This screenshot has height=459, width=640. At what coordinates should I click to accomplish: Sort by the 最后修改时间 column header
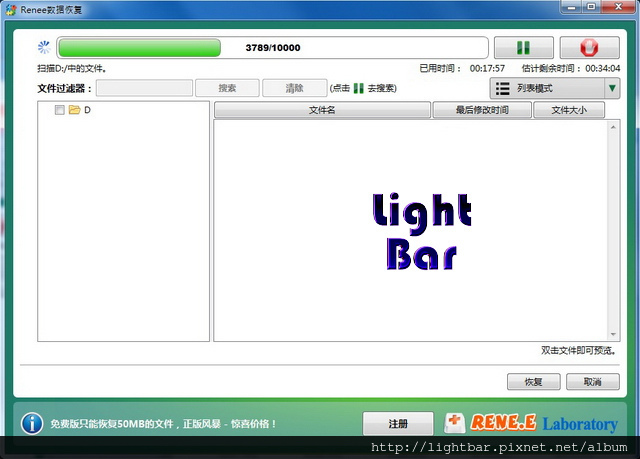[x=482, y=110]
